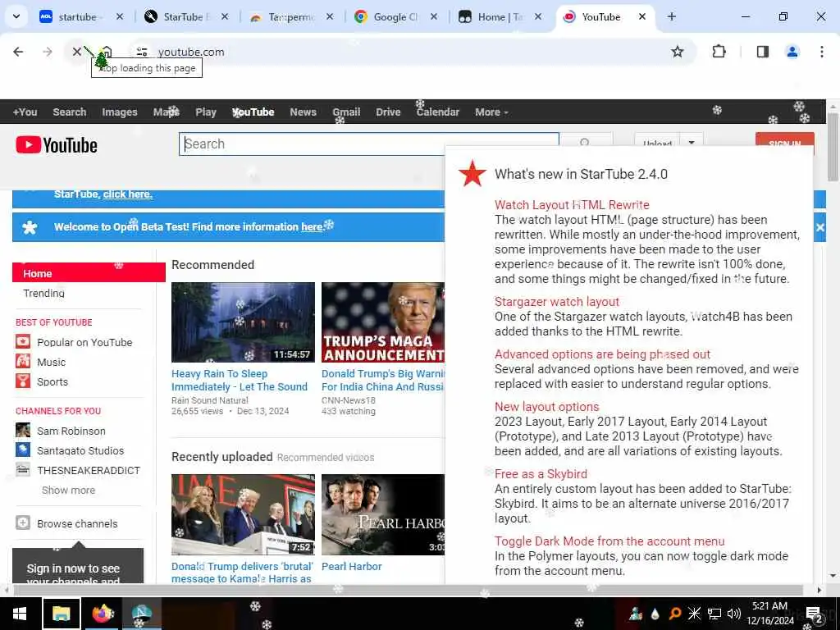Switch to the Home tab
The width and height of the screenshot is (840, 630).
500,16
